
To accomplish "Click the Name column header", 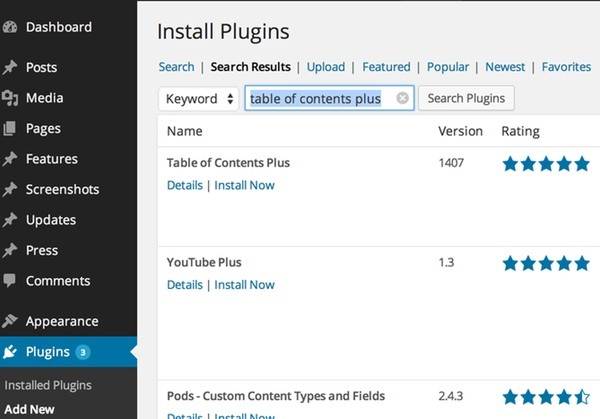I will (184, 131).
